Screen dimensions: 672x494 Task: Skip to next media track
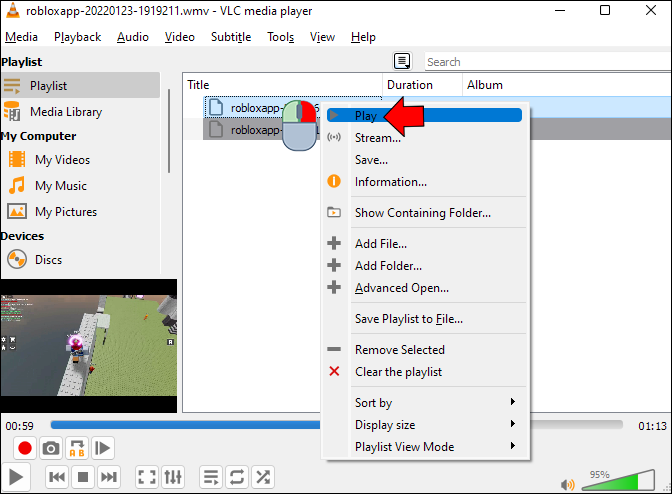tap(108, 477)
